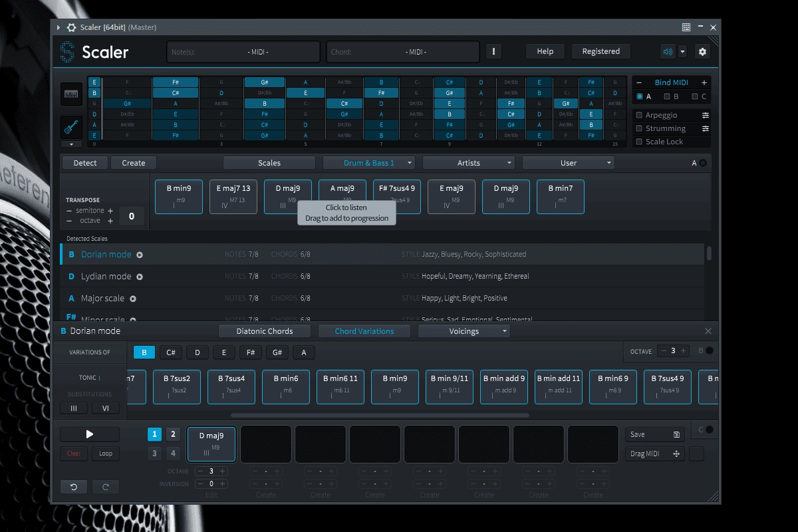This screenshot has height=532, width=798.
Task: Open the Artists dropdown
Action: pyautogui.click(x=469, y=163)
